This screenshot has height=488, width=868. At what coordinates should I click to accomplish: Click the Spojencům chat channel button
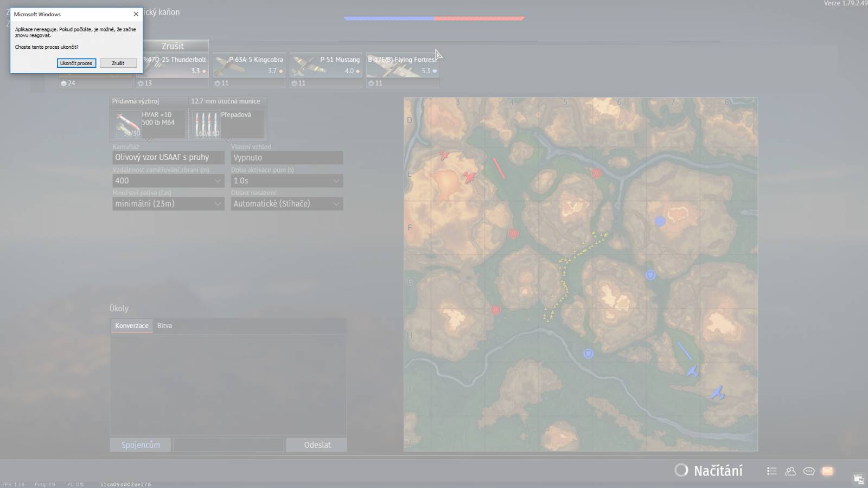click(x=141, y=445)
